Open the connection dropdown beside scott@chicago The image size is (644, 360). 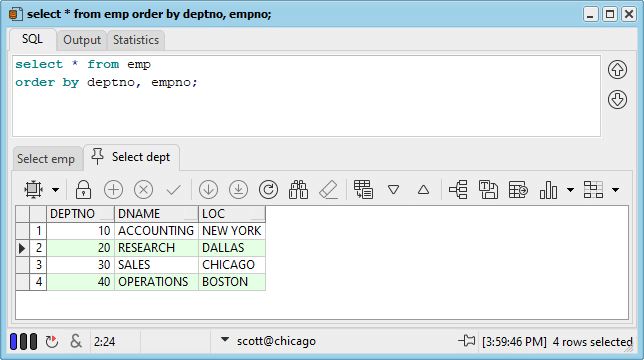225,339
